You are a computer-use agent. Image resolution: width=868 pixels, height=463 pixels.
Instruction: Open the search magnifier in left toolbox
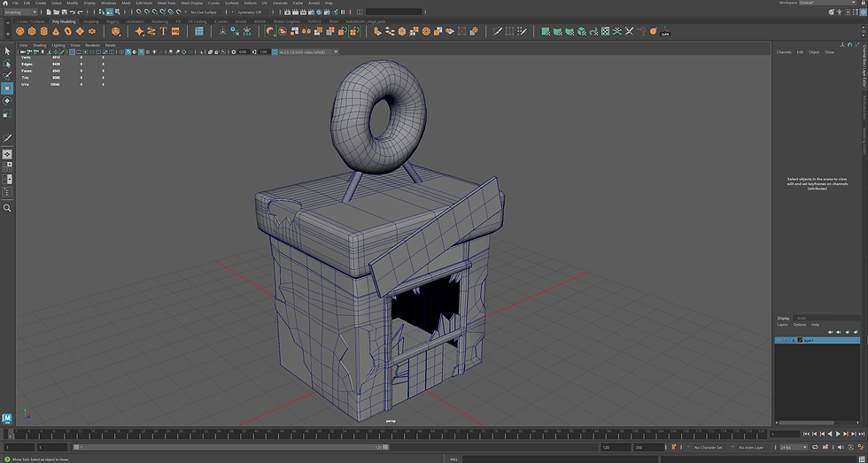click(7, 208)
